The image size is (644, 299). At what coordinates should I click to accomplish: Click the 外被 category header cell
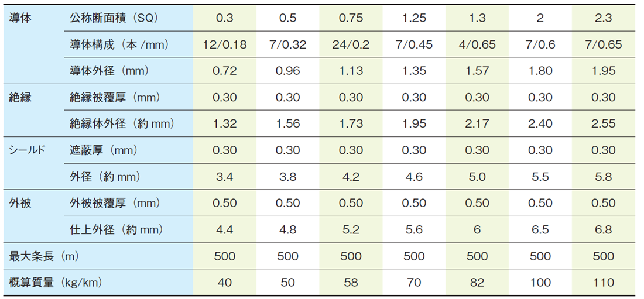(20, 203)
